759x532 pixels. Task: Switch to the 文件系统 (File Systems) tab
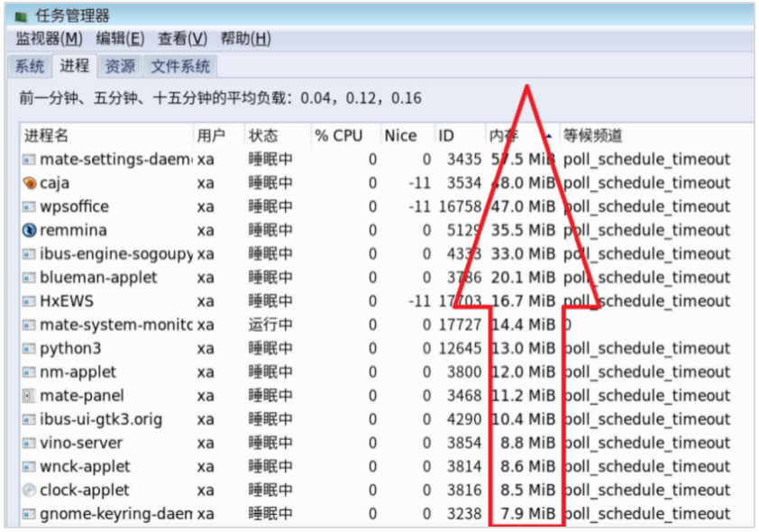(180, 67)
